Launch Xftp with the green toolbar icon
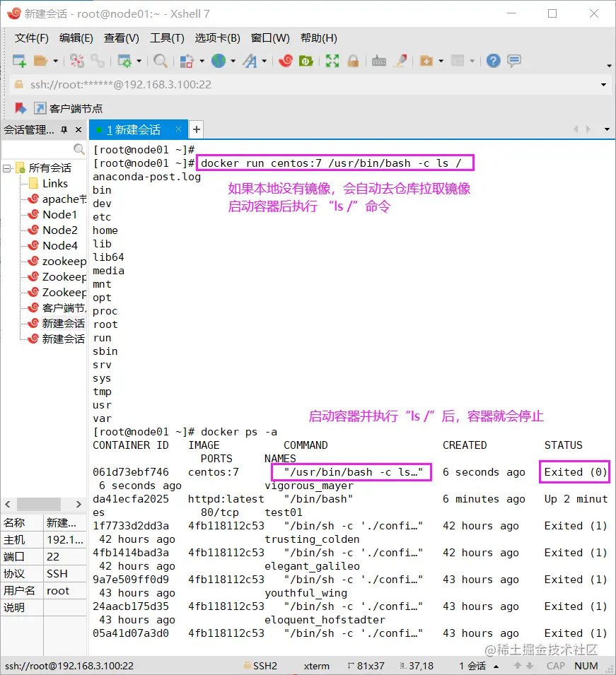 click(x=306, y=61)
